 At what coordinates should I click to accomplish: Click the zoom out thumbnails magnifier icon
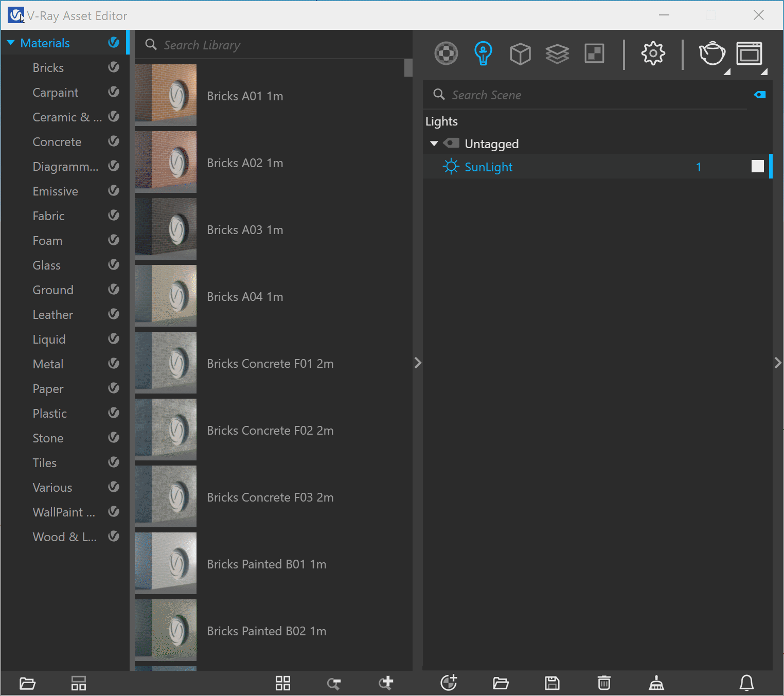click(334, 684)
